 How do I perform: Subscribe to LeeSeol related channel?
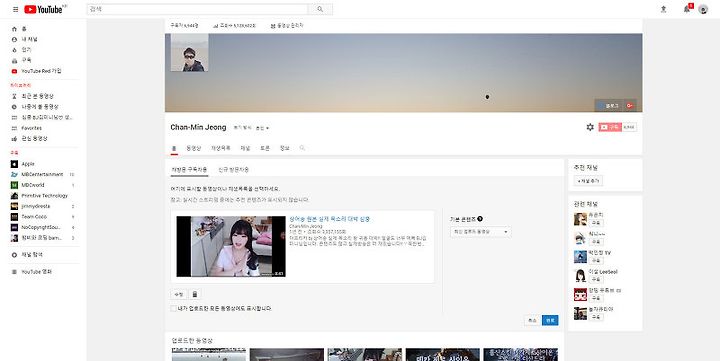pos(596,279)
